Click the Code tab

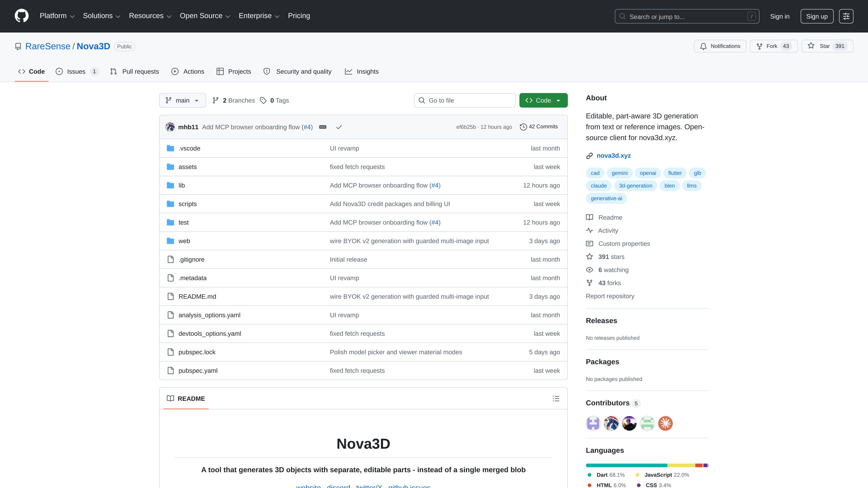tap(31, 71)
